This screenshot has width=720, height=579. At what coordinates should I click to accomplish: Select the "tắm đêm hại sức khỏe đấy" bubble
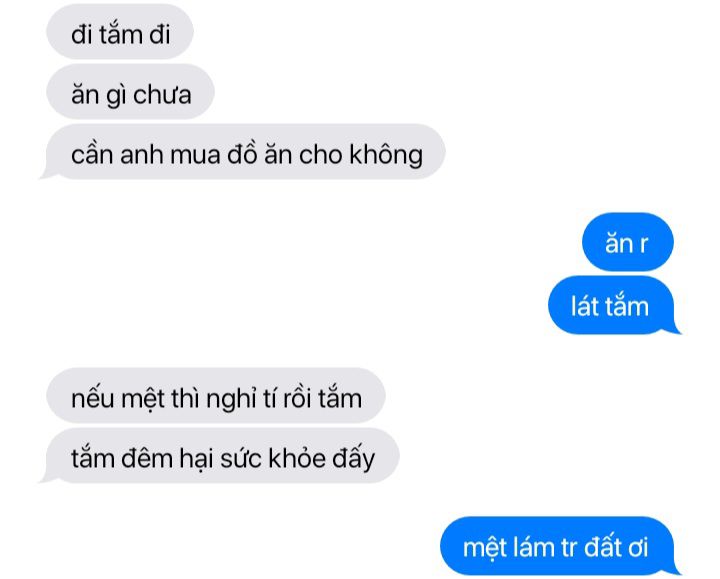click(221, 455)
